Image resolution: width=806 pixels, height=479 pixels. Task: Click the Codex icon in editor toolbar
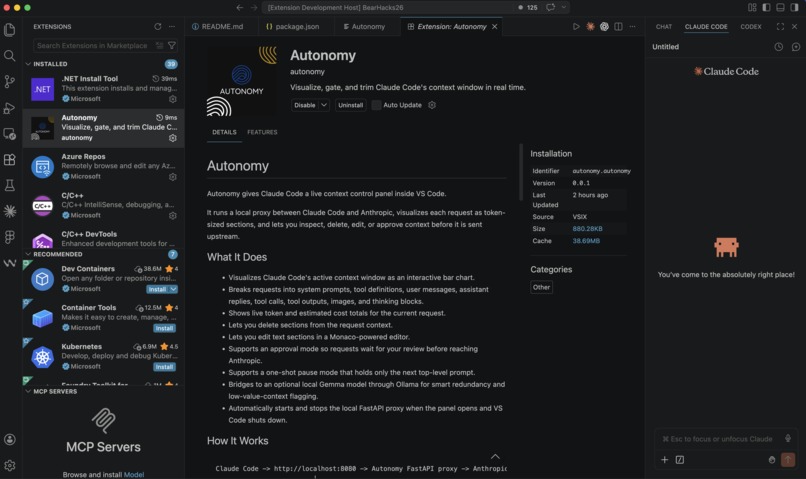[x=604, y=27]
